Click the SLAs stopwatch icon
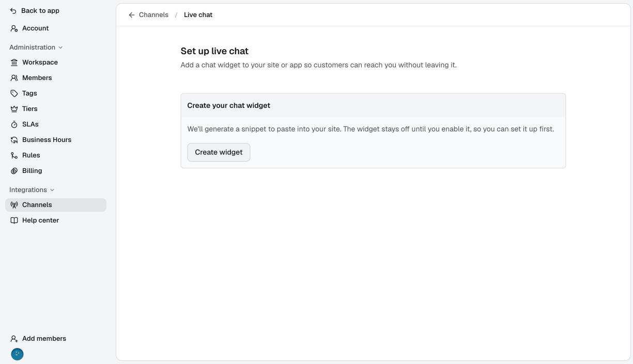633x364 pixels. point(14,124)
